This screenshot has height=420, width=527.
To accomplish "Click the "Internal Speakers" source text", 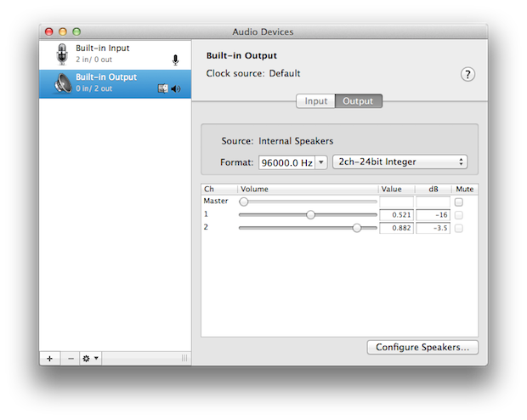I will 296,141.
